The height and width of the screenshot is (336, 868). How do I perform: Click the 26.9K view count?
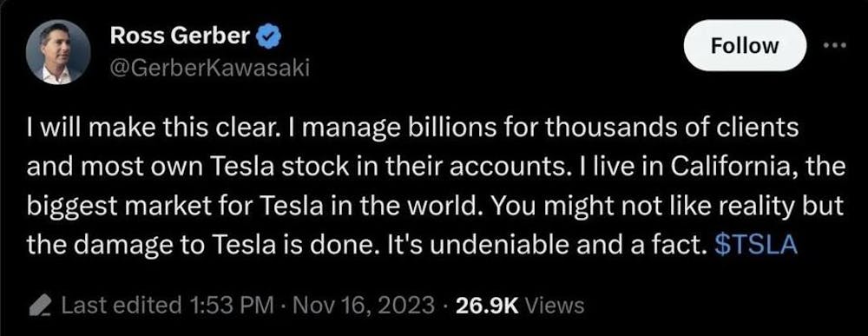[486, 305]
